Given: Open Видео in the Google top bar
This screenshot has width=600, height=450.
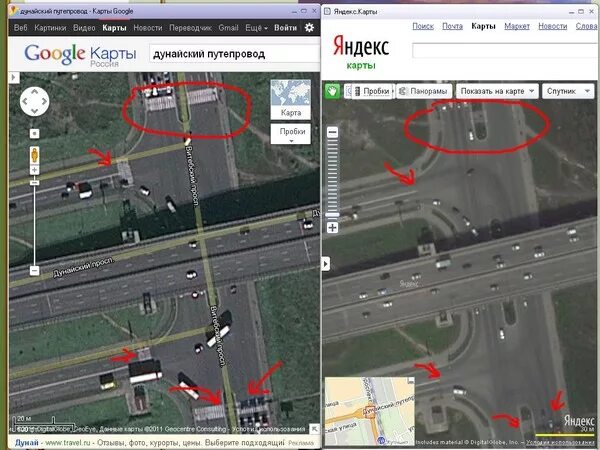Looking at the screenshot, I should tap(84, 28).
